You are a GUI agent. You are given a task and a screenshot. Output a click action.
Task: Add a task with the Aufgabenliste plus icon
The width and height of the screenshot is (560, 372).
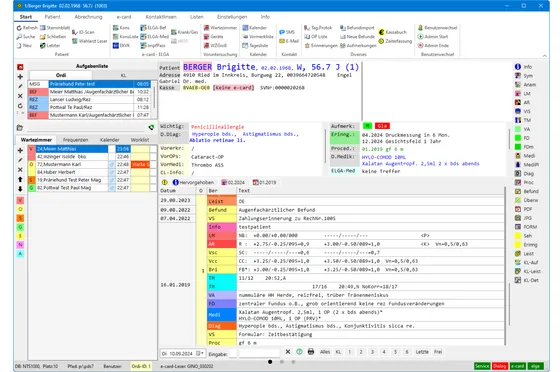pos(20,76)
